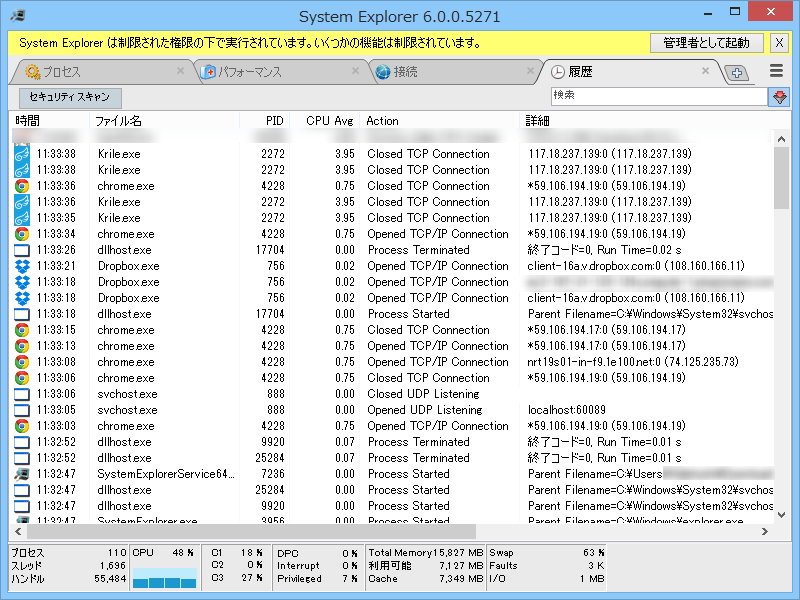Sort by 時間 column header
800x600 pixels.
(x=49, y=121)
